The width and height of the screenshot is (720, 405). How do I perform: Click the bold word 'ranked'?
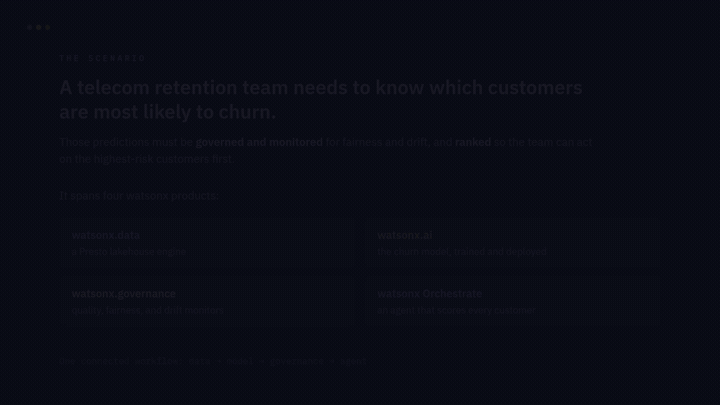pyautogui.click(x=473, y=142)
